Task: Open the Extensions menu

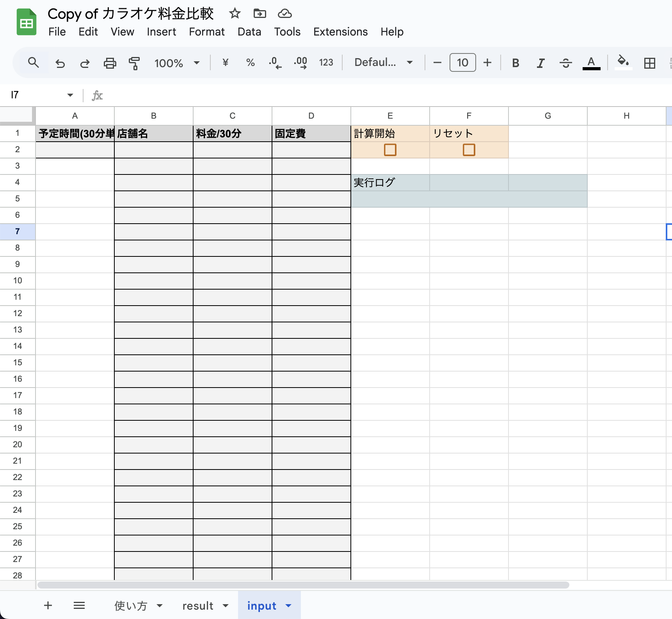Action: tap(340, 32)
